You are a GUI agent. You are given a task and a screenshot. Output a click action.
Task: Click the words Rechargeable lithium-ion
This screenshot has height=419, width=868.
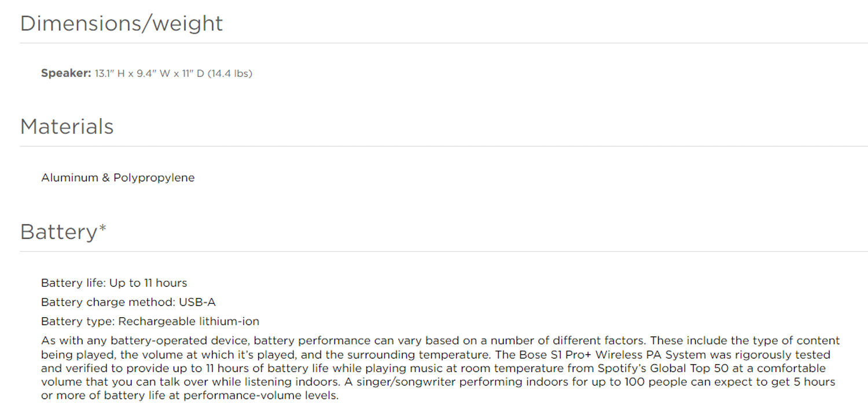189,321
